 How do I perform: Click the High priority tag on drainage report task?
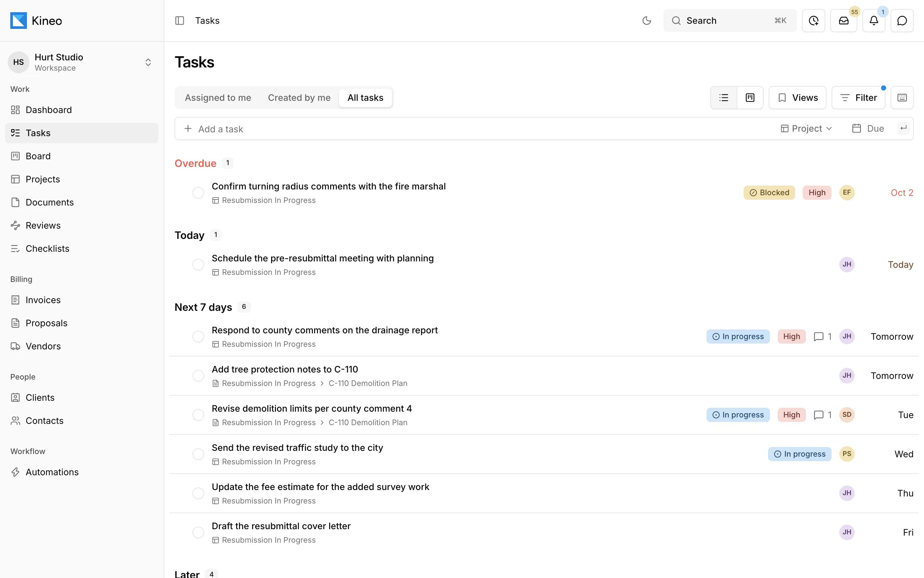click(x=791, y=337)
